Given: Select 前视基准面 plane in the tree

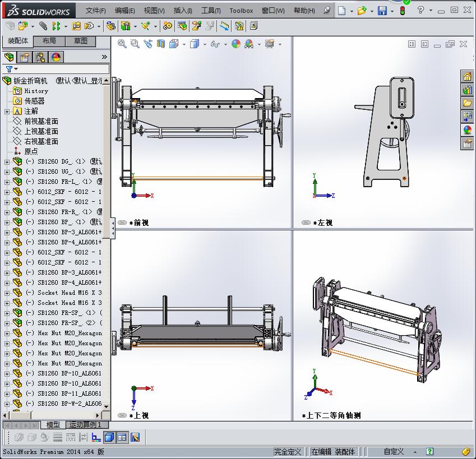Looking at the screenshot, I should tap(41, 121).
